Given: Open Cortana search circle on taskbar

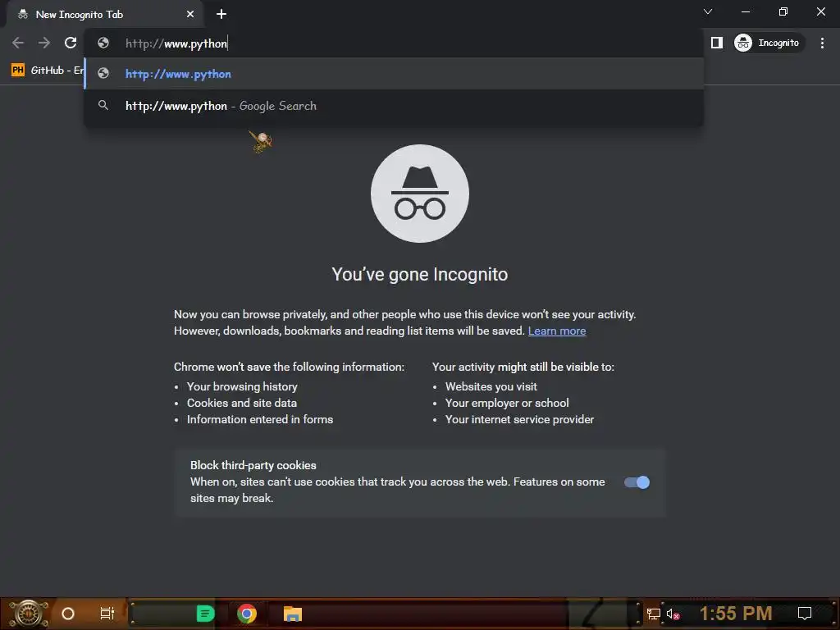Looking at the screenshot, I should (x=68, y=614).
